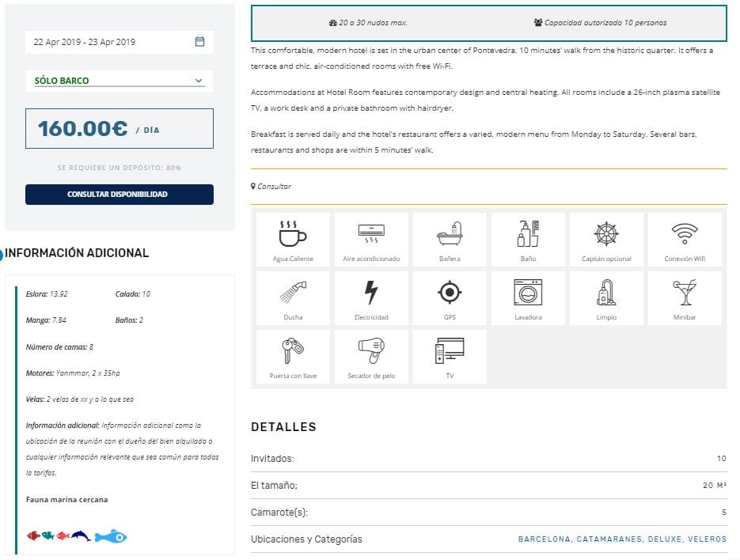The height and width of the screenshot is (560, 740).
Task: Click the Lavadora washing machine icon
Action: point(528,293)
